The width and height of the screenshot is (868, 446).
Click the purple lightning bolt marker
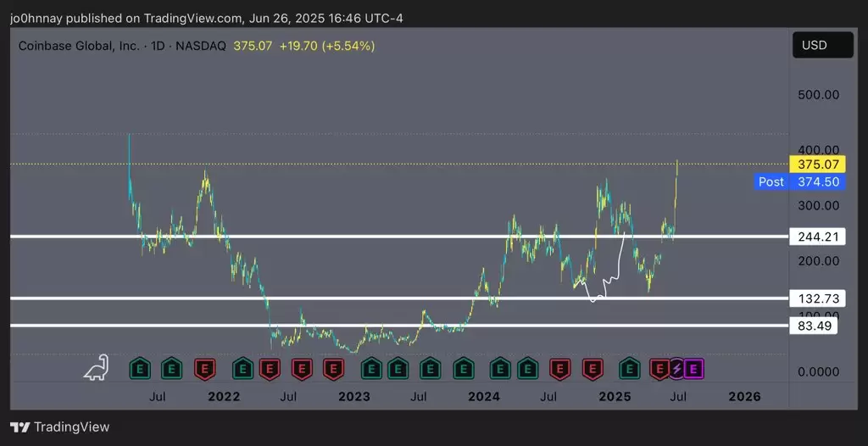point(676,369)
